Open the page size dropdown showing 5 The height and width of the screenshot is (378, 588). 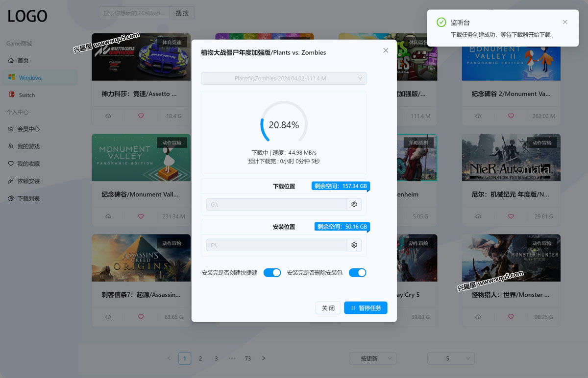451,358
